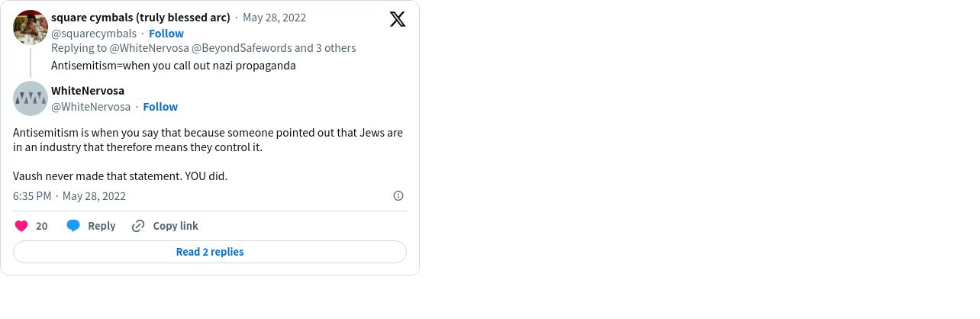Click the blue reply bubble icon
The height and width of the screenshot is (319, 980).
(x=73, y=226)
